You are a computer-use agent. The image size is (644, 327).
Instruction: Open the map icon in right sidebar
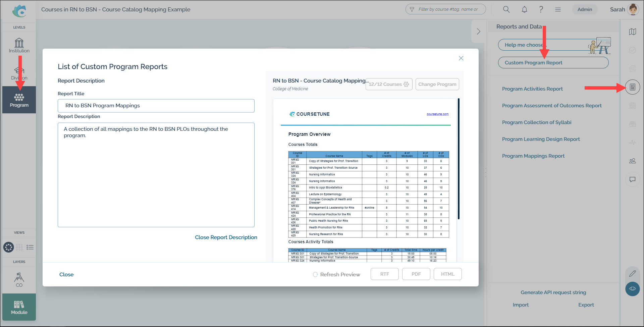[x=633, y=32]
